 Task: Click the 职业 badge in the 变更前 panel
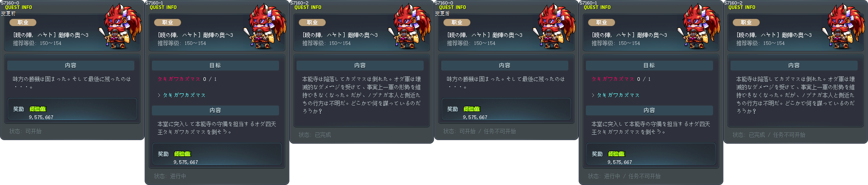(x=23, y=22)
